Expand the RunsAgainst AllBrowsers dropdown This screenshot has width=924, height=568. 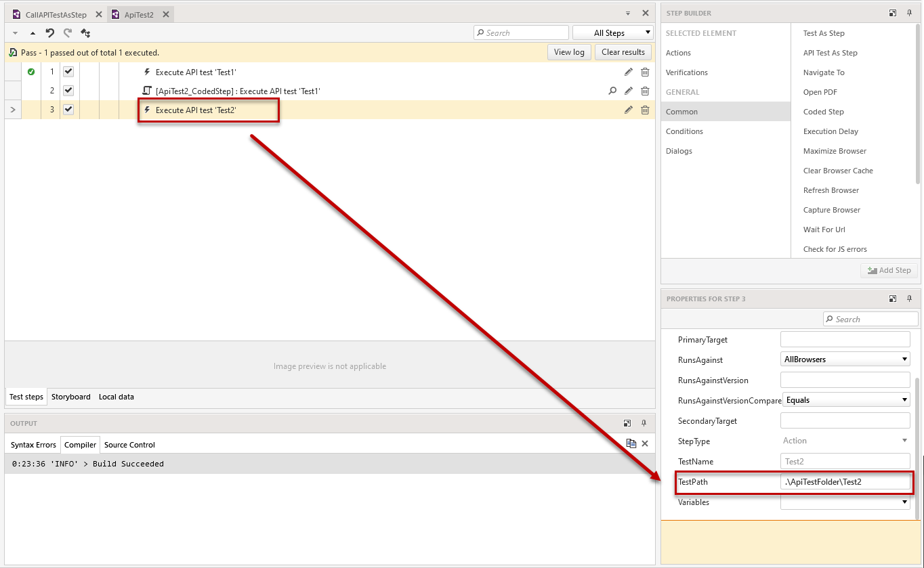(x=845, y=359)
